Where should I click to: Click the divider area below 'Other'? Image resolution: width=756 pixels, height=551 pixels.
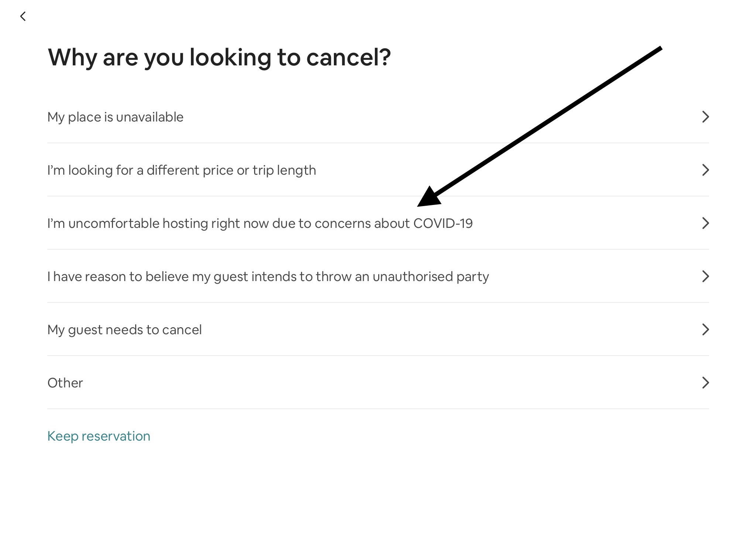378,409
